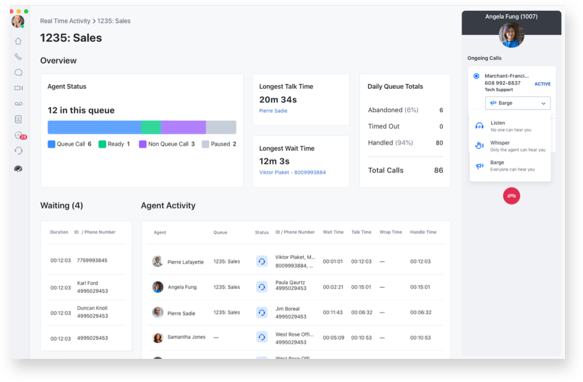Choose Whisper option in monitor menu
Image resolution: width=583 pixels, height=382 pixels.
(x=510, y=146)
